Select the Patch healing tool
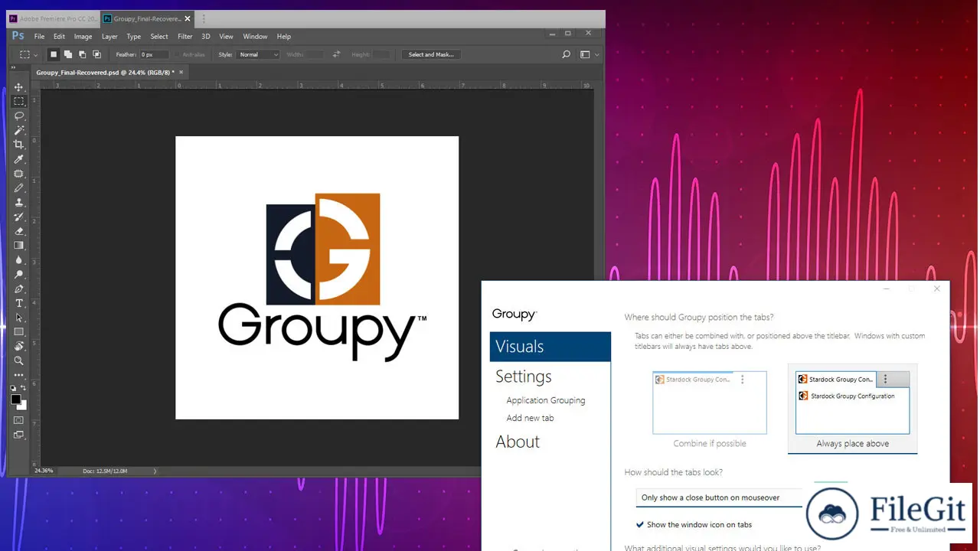The width and height of the screenshot is (980, 551). click(19, 174)
